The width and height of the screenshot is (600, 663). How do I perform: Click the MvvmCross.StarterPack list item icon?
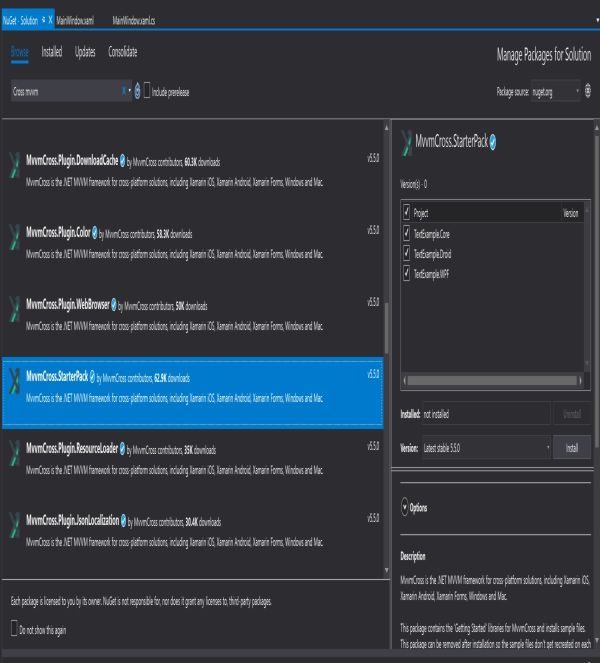[x=15, y=381]
